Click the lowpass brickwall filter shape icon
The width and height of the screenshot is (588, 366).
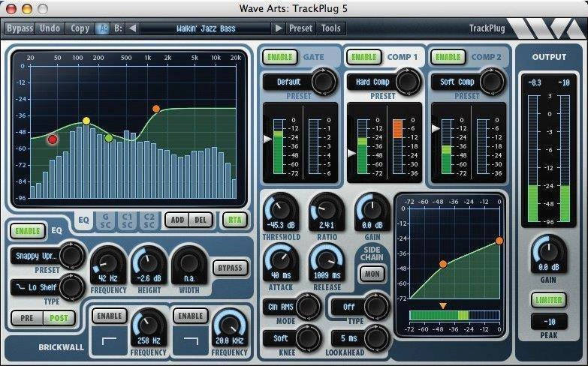(x=191, y=341)
